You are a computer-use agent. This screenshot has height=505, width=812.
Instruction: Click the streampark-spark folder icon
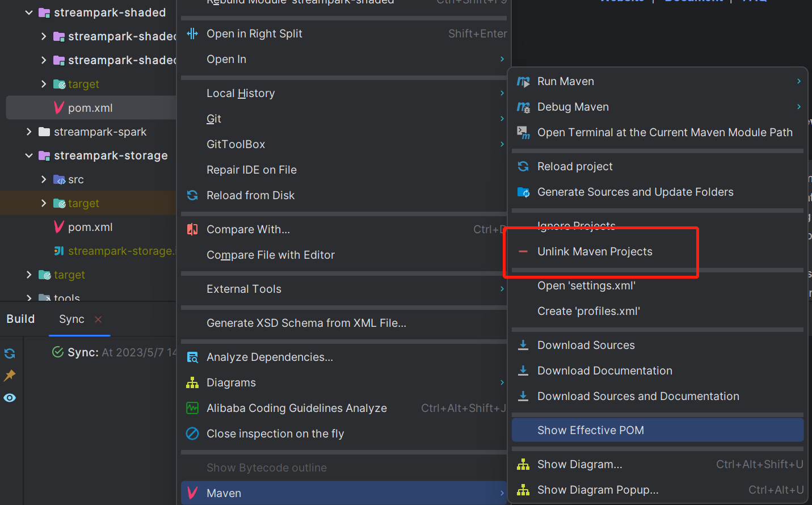[44, 132]
